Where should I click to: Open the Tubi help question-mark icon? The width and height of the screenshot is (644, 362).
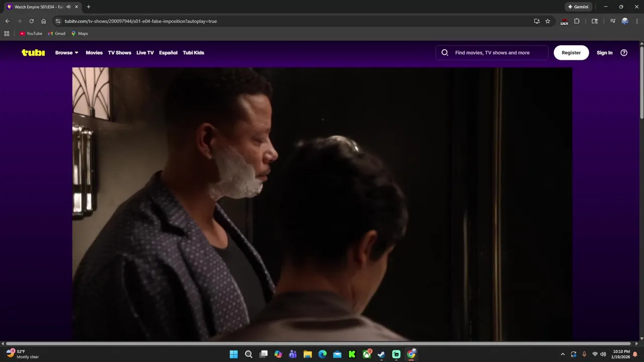click(624, 52)
